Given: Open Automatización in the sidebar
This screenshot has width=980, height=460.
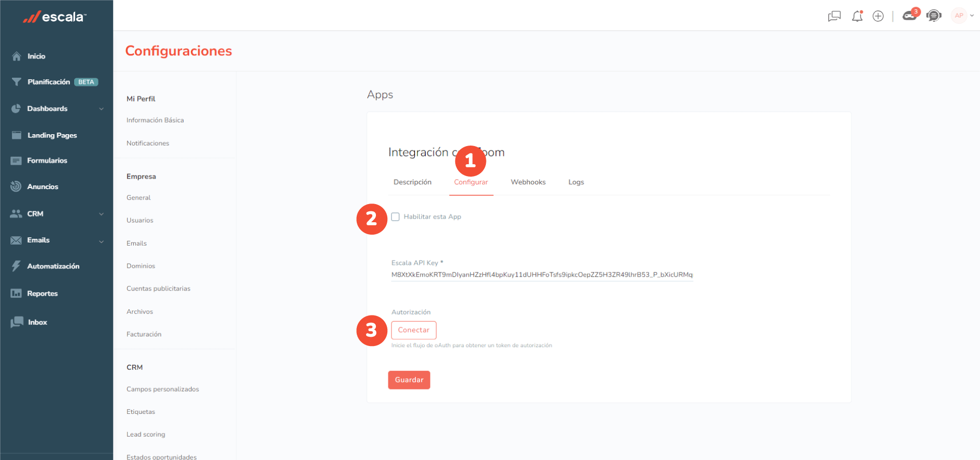Looking at the screenshot, I should [x=53, y=266].
